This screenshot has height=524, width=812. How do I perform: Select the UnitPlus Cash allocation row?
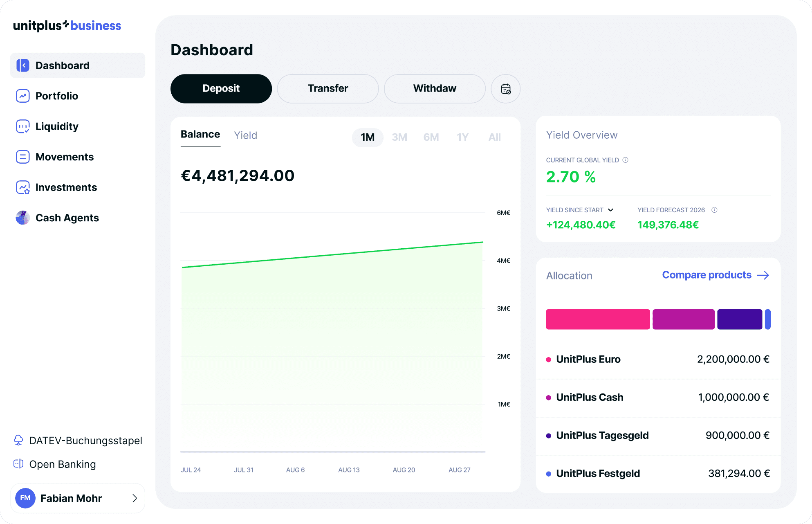658,398
